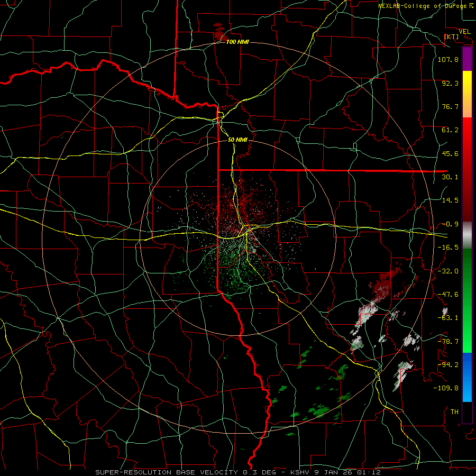The height and width of the screenshot is (476, 476).
Task: Click the [KT] units label
Action: [451, 36]
